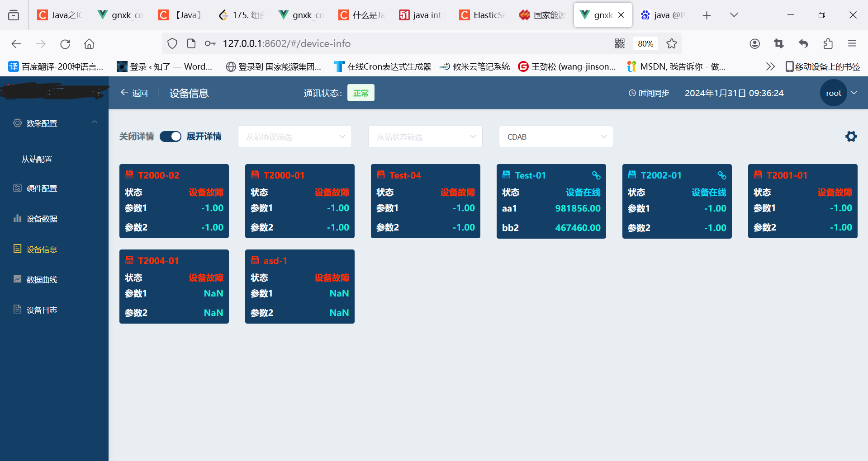Click the browser reload button

[65, 44]
